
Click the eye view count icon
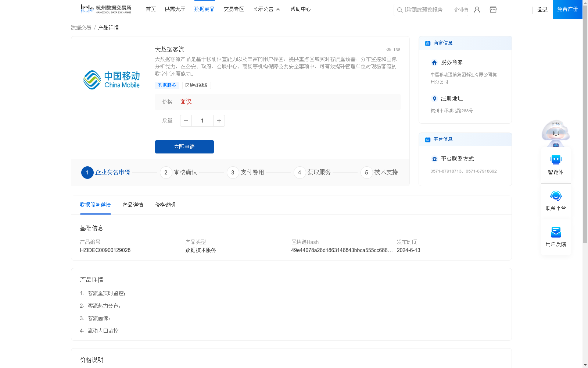click(388, 50)
